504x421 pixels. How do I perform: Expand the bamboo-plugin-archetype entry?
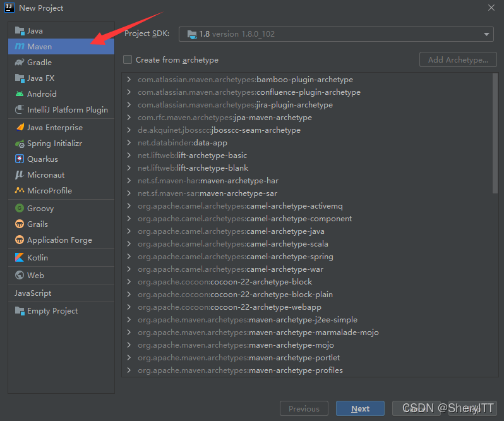[129, 79]
